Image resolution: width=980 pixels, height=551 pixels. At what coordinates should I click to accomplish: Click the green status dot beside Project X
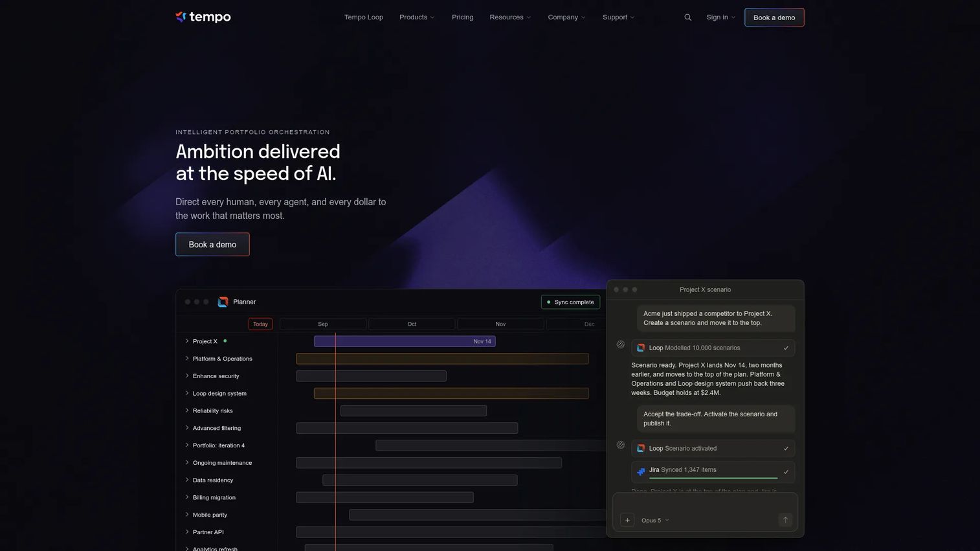[x=225, y=341]
